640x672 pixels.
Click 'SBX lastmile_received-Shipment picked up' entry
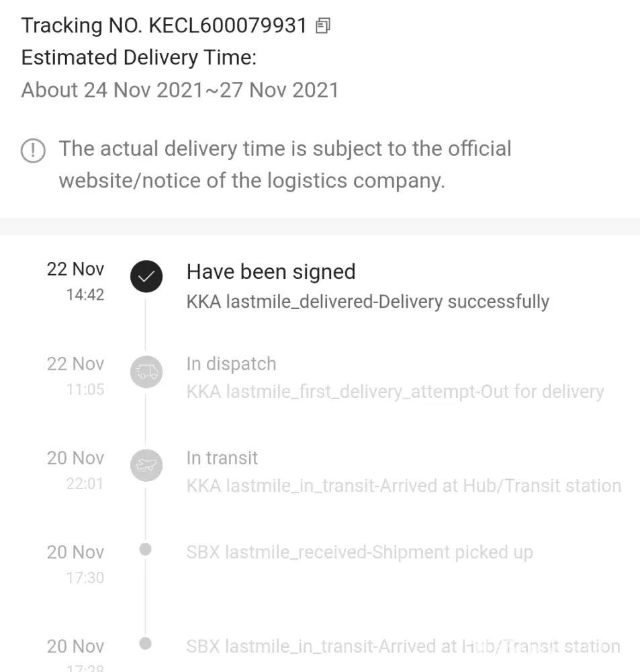point(359,552)
